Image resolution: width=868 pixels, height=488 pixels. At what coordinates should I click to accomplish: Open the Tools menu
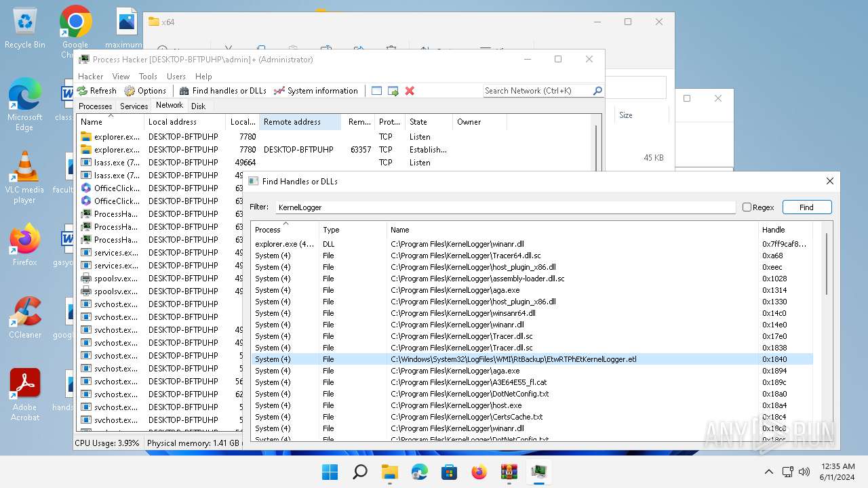coord(148,77)
